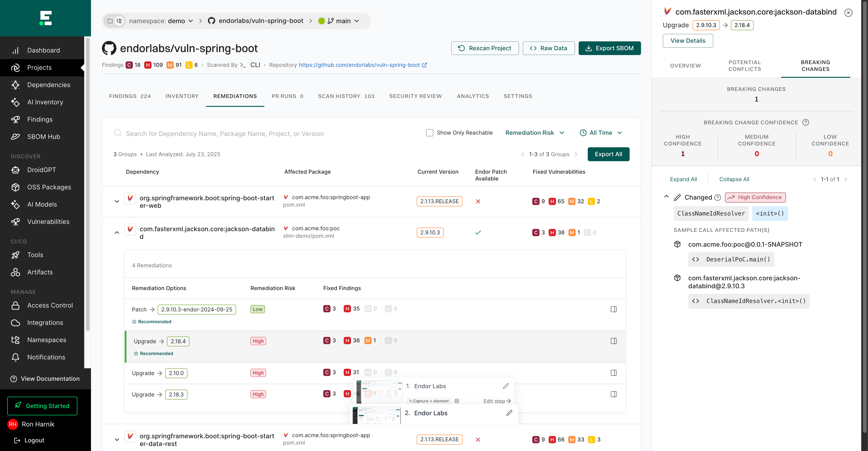Click the Export SBOM button
The height and width of the screenshot is (451, 868).
(609, 48)
